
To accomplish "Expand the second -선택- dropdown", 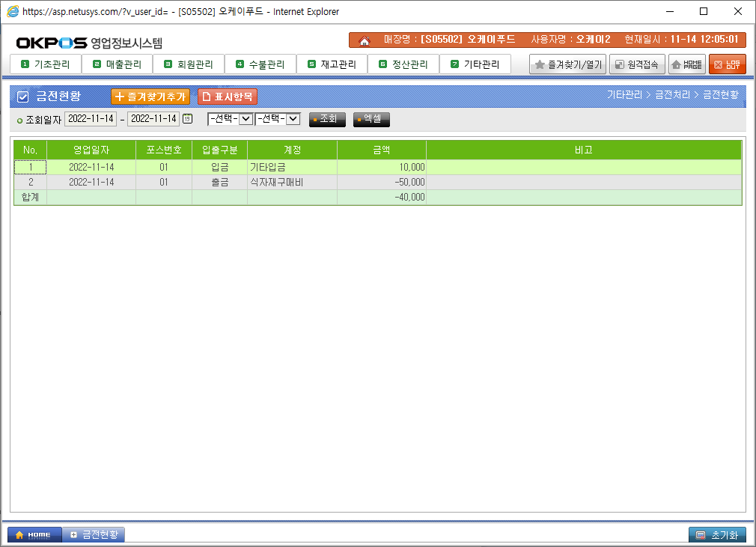I will 278,119.
